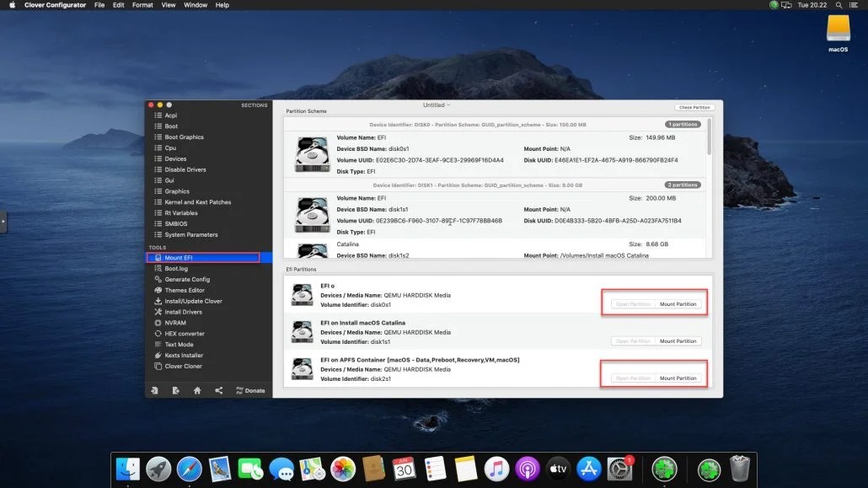Open the Apple menu
The height and width of the screenshot is (488, 868).
pyautogui.click(x=12, y=5)
